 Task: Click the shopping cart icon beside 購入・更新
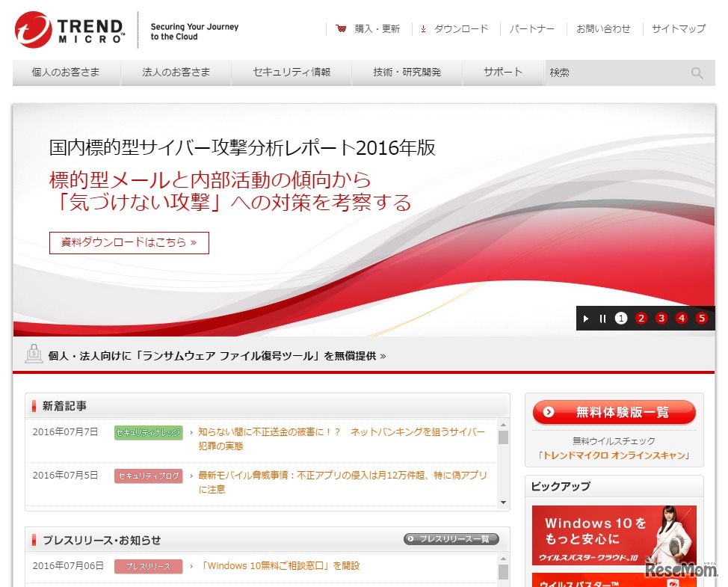point(342,29)
